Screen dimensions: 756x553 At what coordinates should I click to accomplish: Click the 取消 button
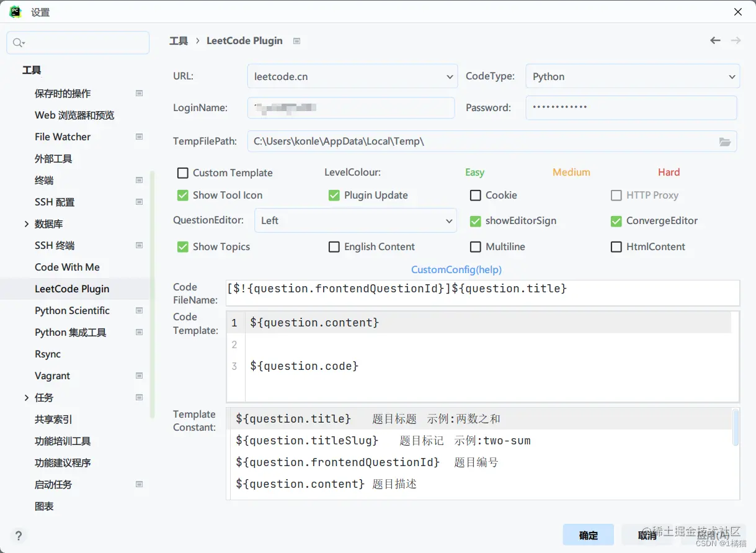tap(647, 535)
